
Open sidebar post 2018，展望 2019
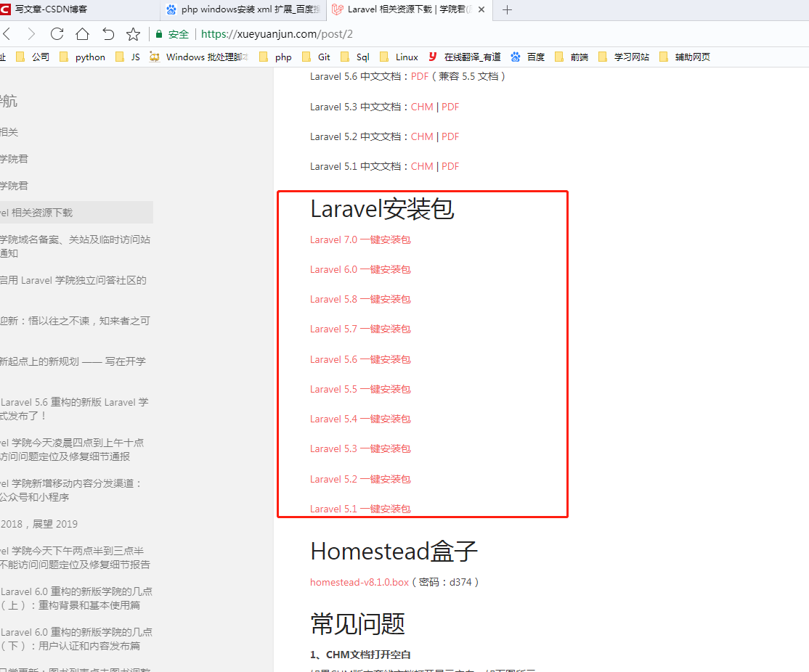coord(39,524)
